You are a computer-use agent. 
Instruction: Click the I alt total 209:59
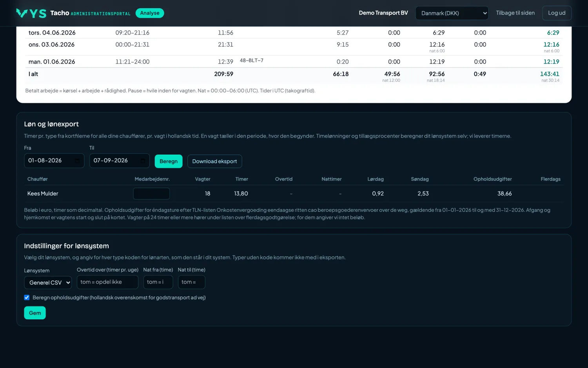pyautogui.click(x=223, y=74)
